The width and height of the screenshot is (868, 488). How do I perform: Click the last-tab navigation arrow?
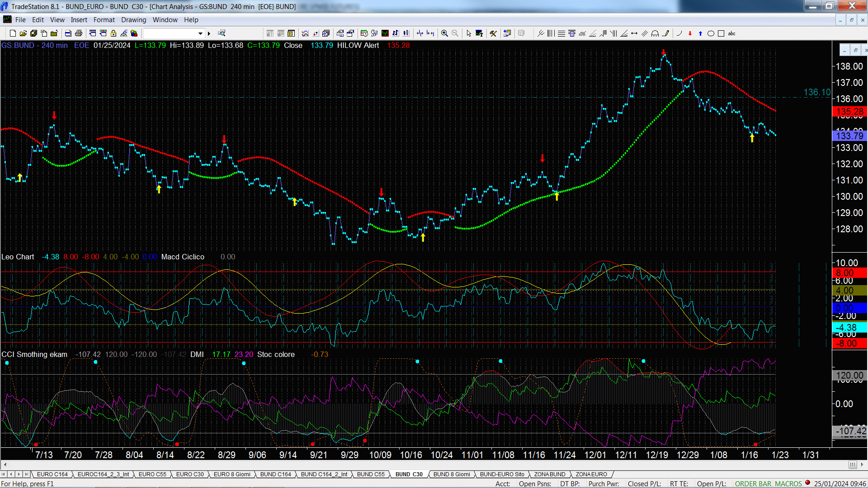coord(26,474)
